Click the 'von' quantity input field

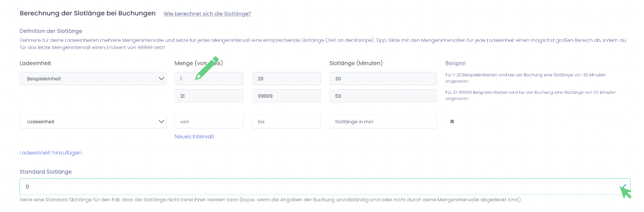(209, 122)
